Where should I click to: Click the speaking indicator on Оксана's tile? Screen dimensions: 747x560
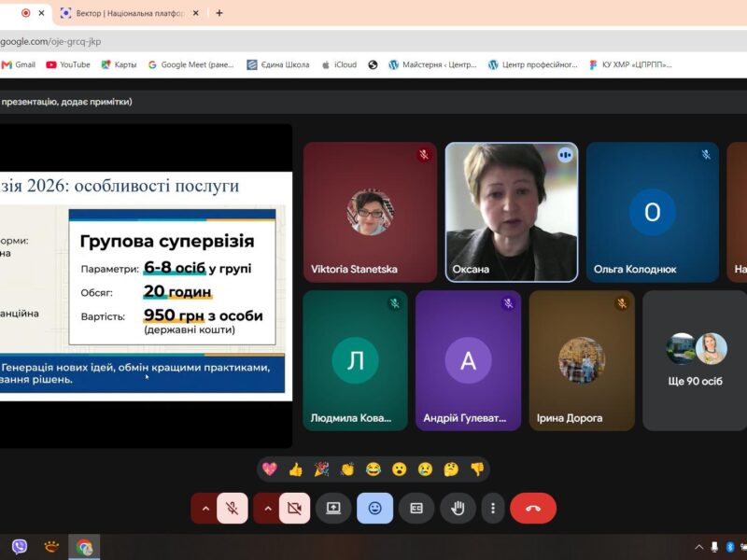[x=565, y=155]
